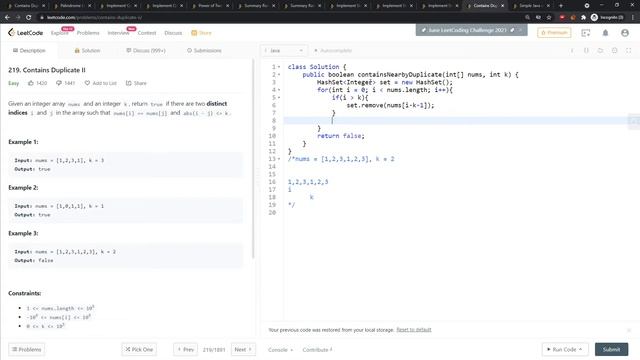Viewport: 640px width, 360px height.
Task: Go to the Next problem
Action: (x=243, y=349)
